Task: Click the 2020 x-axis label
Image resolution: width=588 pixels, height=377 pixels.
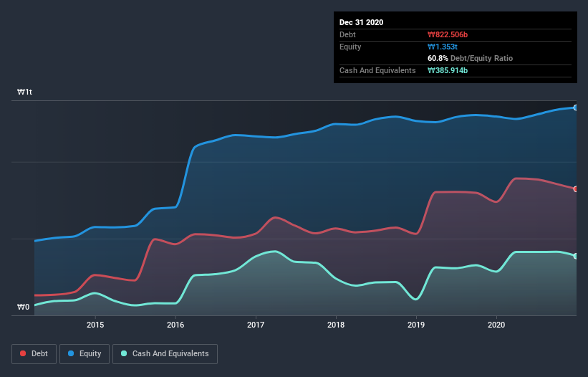Action: [x=496, y=325]
